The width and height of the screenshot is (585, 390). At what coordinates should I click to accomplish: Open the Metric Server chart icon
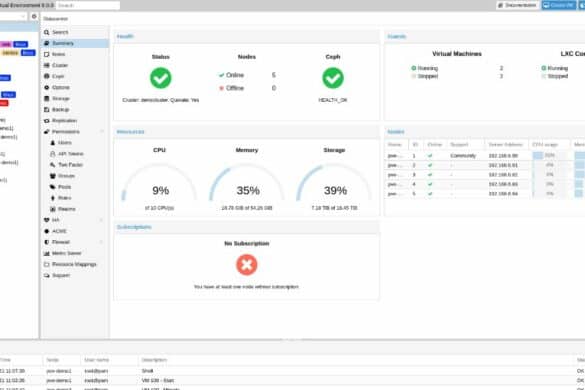click(47, 253)
